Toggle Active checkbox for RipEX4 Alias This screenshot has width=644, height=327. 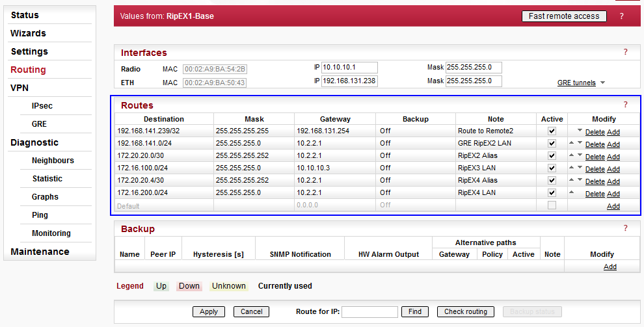[x=552, y=181]
